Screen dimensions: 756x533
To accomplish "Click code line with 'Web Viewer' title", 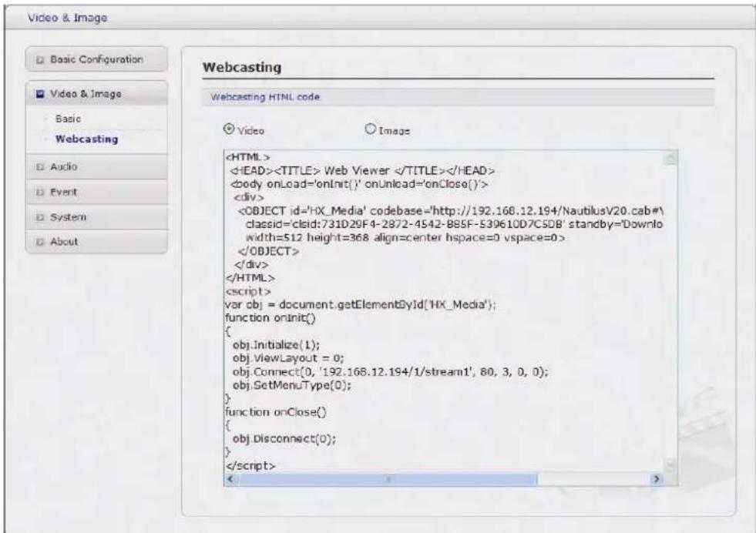I will coord(362,170).
